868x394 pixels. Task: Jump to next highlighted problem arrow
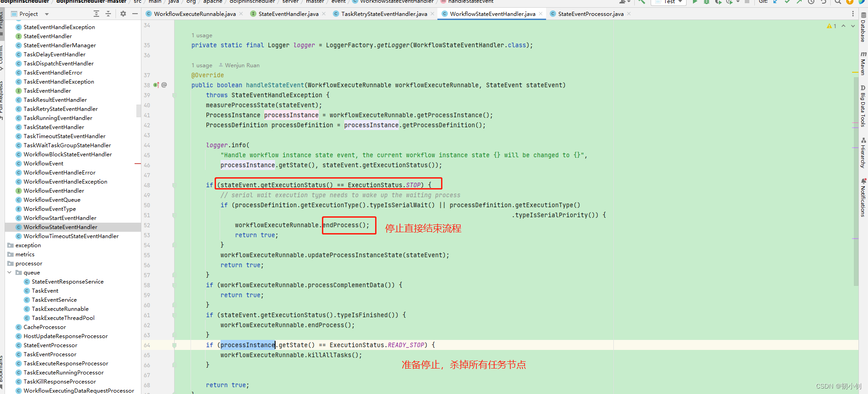853,26
